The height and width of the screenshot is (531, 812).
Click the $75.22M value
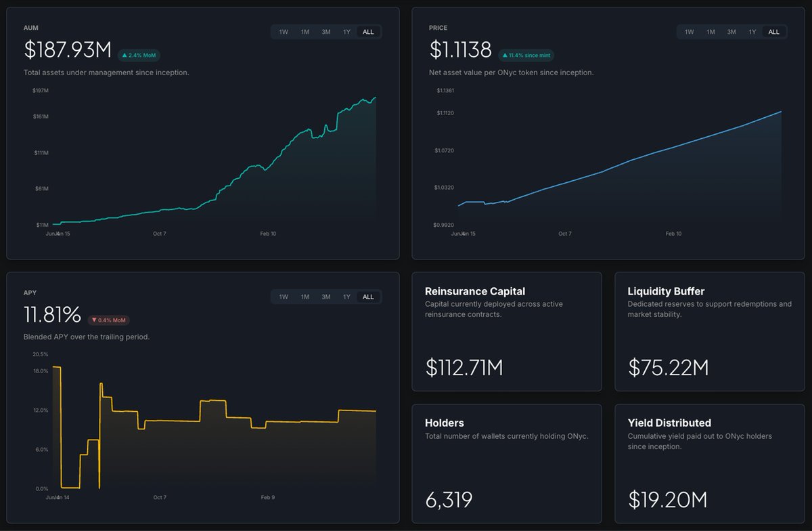pos(669,367)
